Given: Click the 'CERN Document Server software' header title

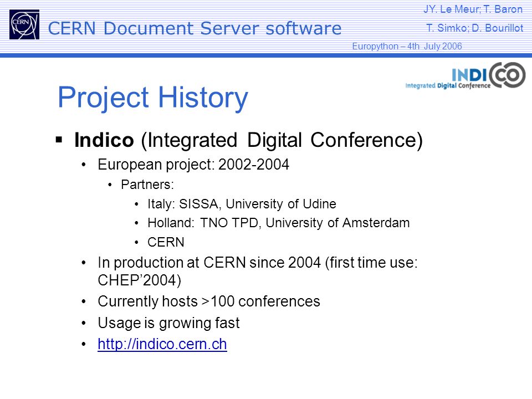Looking at the screenshot, I should tap(195, 28).
